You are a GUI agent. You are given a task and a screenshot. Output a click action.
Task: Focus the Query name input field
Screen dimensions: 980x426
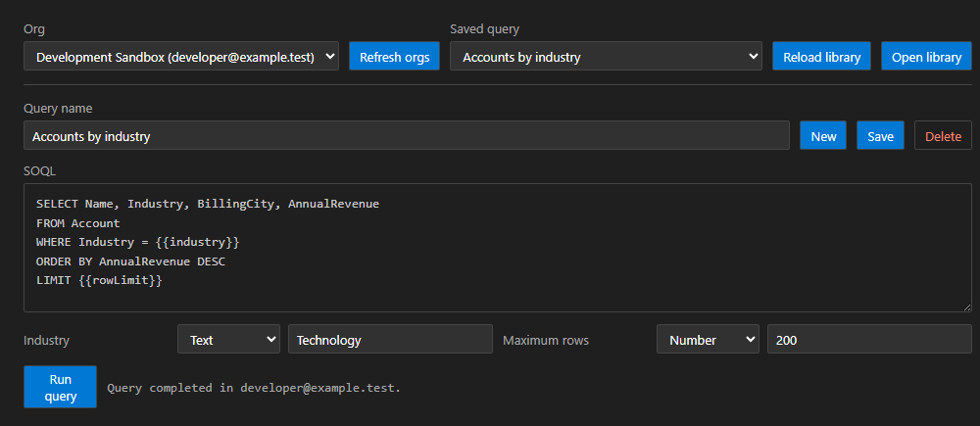coord(407,135)
